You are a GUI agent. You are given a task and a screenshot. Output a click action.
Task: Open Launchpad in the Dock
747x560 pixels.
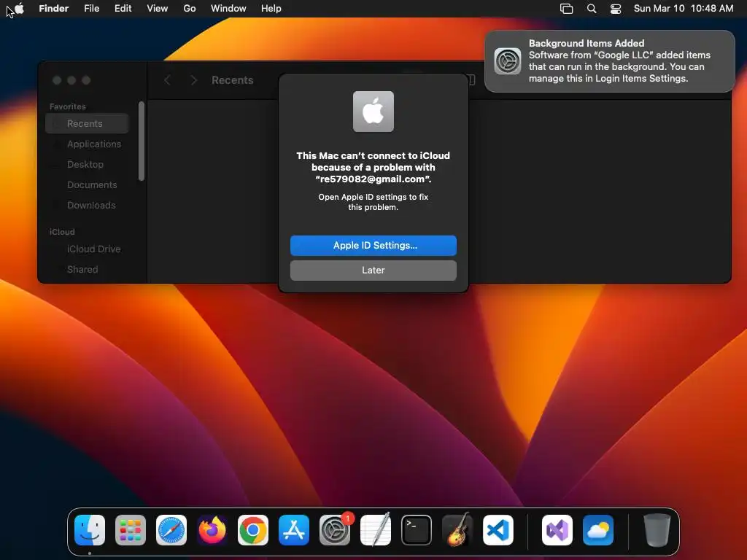tap(131, 530)
